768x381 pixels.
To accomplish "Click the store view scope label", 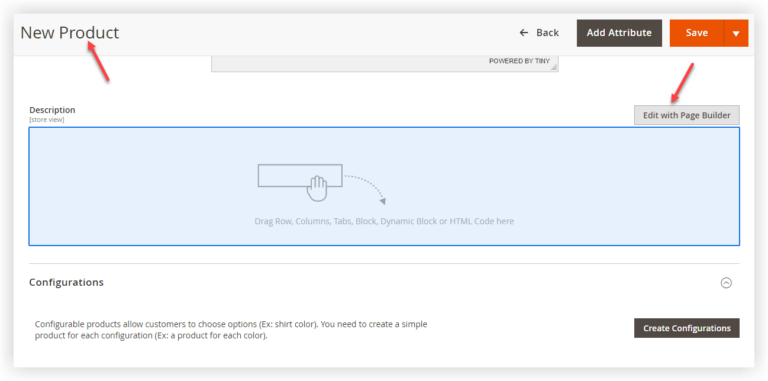I will (x=47, y=119).
